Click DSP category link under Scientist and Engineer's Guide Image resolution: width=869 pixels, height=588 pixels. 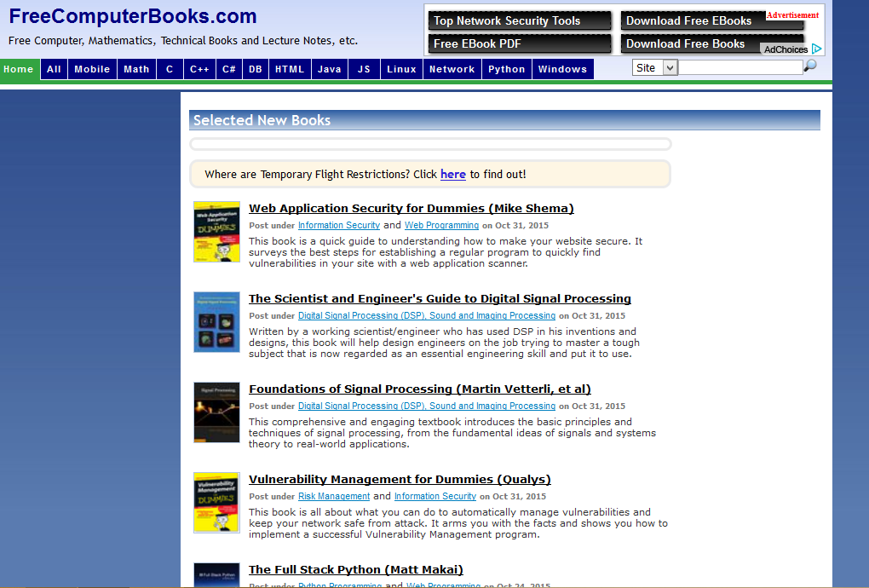pyautogui.click(x=426, y=315)
